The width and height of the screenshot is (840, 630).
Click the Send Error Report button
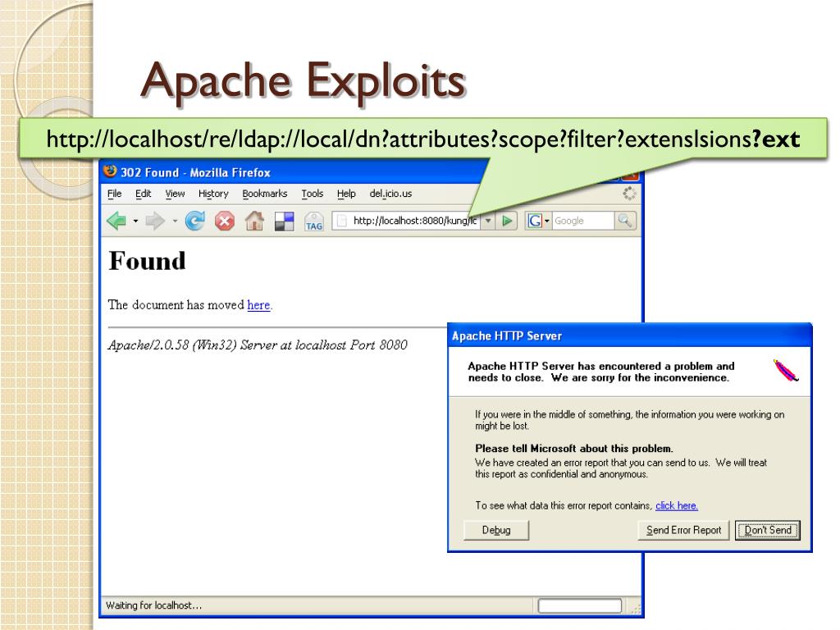point(683,530)
